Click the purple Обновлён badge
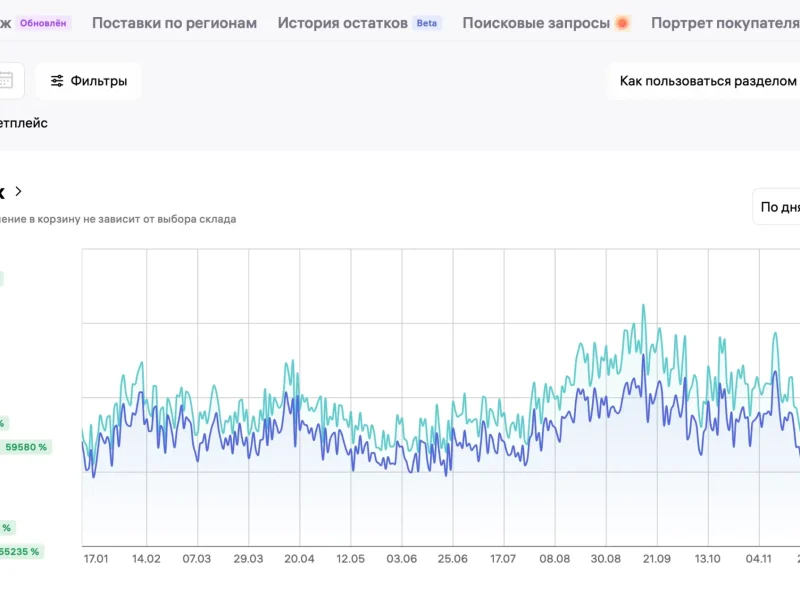 click(x=44, y=23)
